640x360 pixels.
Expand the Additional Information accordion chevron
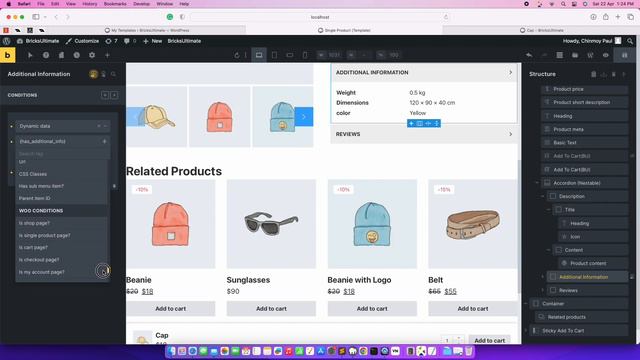pos(510,72)
